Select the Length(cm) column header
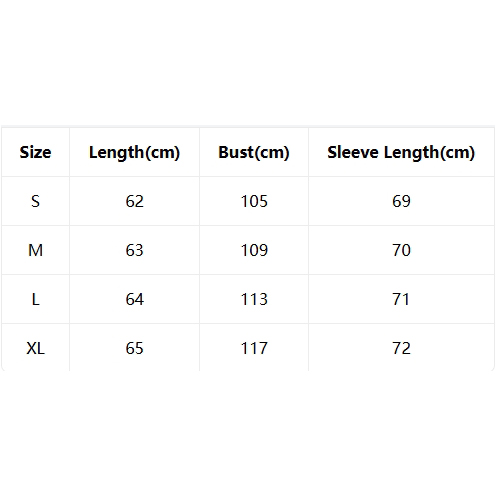 coord(134,153)
